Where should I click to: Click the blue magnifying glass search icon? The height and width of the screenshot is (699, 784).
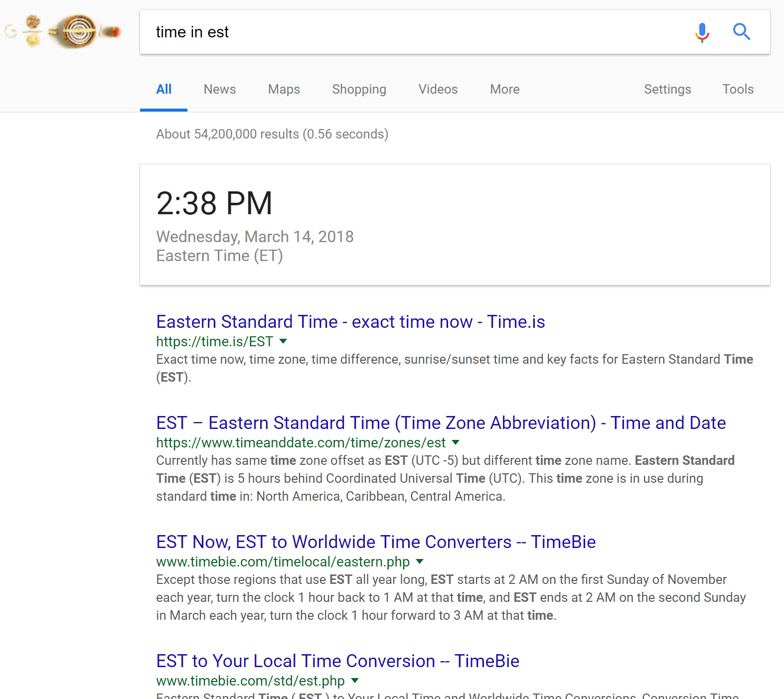(741, 32)
